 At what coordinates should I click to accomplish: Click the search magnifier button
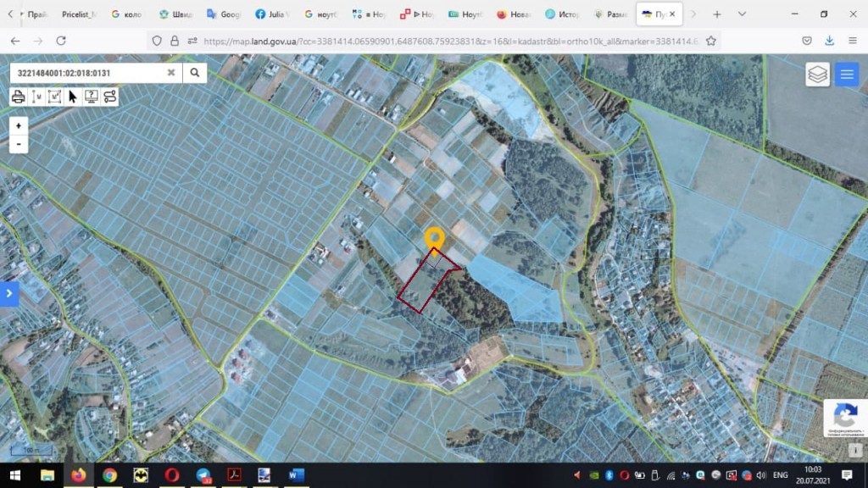[194, 73]
